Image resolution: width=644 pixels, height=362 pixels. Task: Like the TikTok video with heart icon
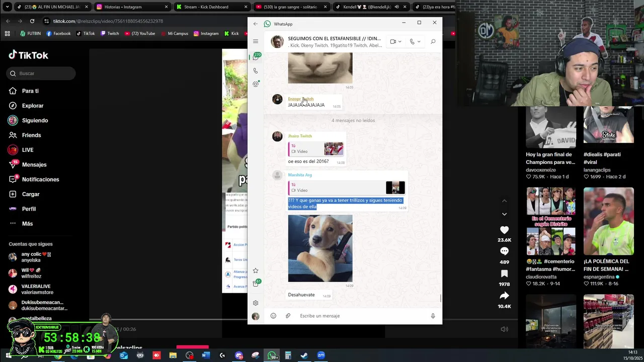[504, 230]
